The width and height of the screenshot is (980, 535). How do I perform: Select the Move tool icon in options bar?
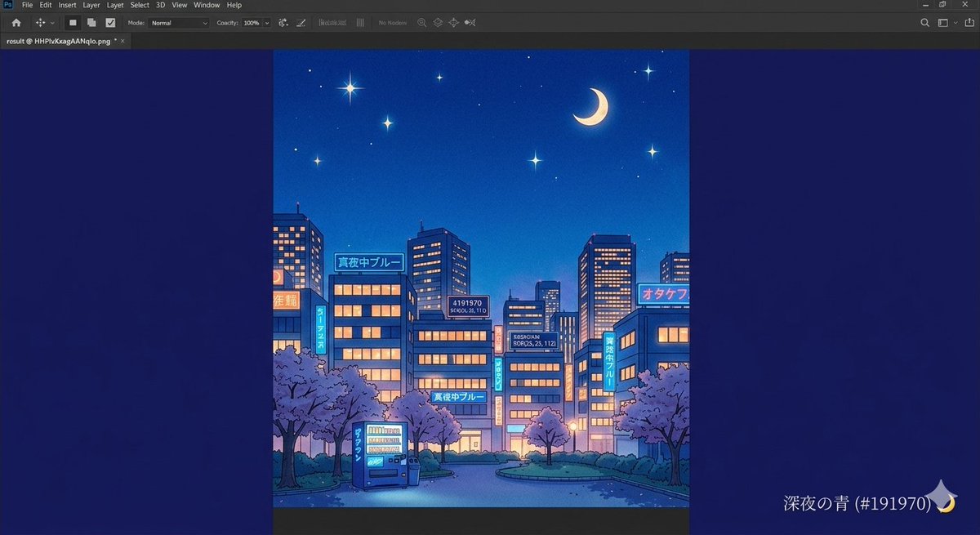(40, 23)
